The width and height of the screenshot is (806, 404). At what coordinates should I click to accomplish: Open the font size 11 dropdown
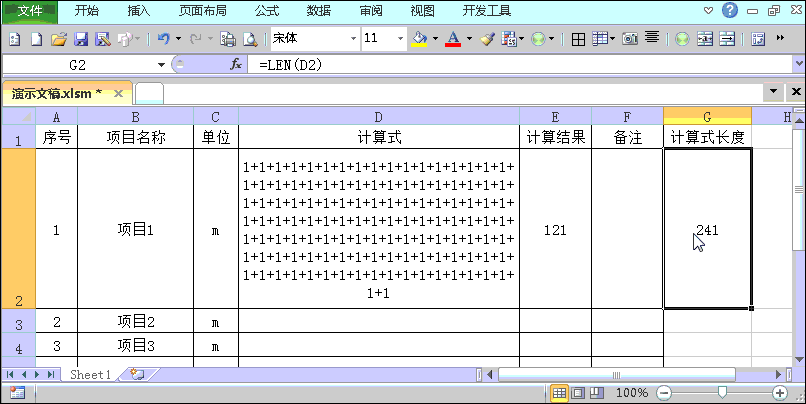[400, 39]
